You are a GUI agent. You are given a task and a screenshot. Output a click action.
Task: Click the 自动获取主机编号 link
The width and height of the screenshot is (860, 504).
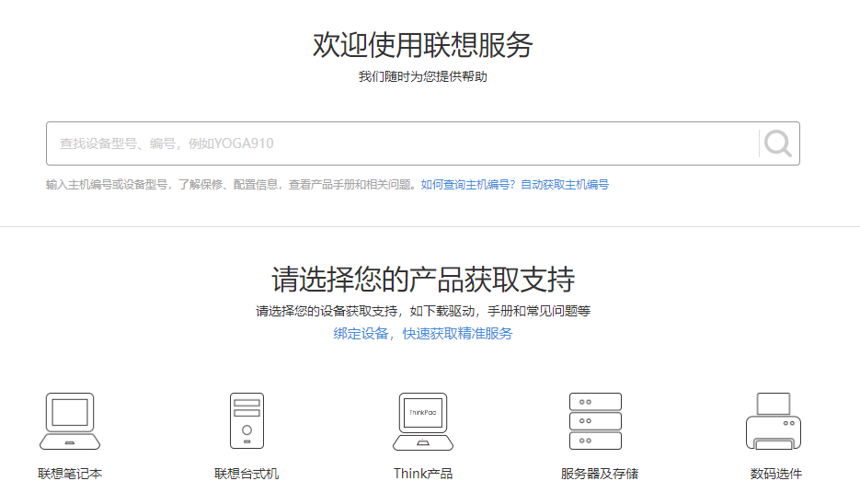(565, 185)
